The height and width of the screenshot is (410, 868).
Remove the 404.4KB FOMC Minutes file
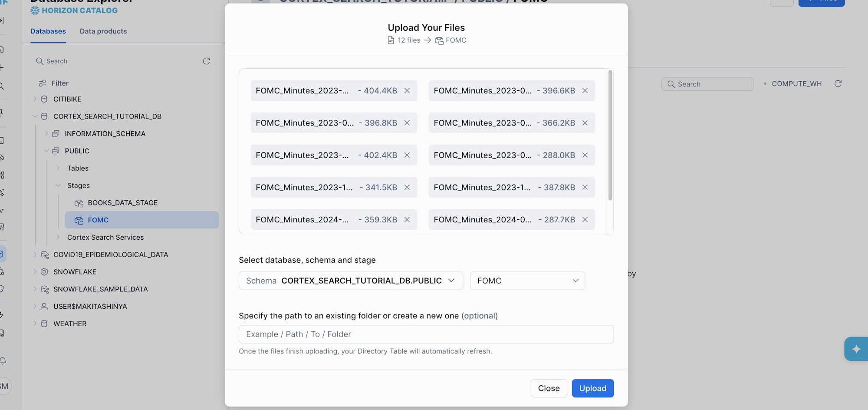click(407, 91)
